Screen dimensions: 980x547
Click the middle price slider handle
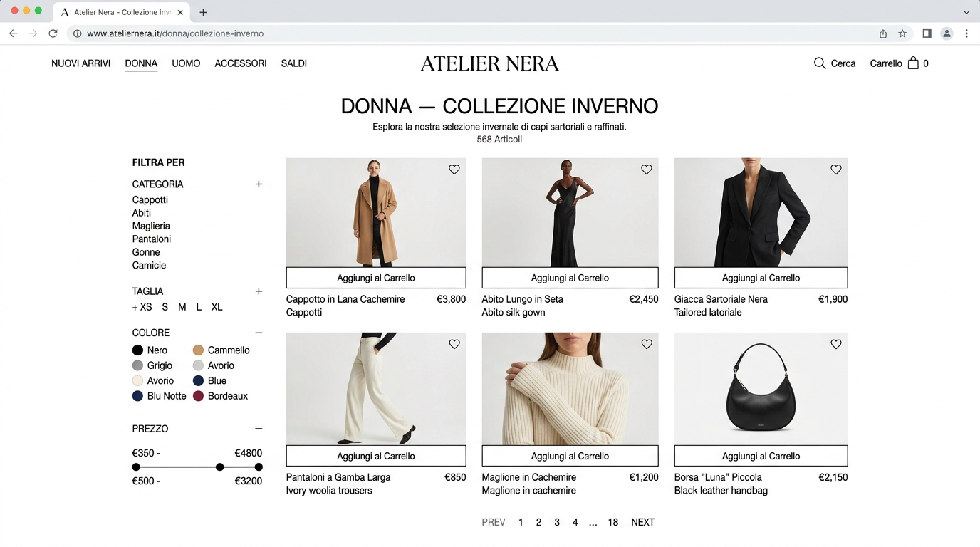tap(220, 467)
